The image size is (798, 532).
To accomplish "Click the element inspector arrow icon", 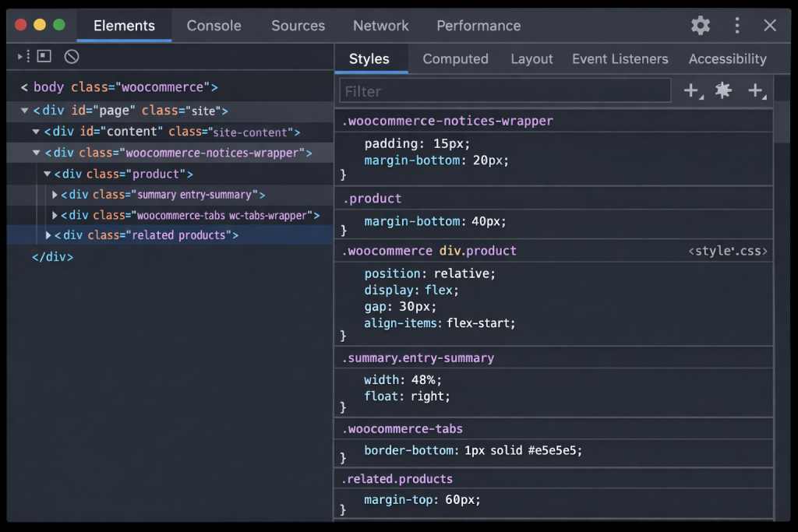I will pyautogui.click(x=23, y=56).
